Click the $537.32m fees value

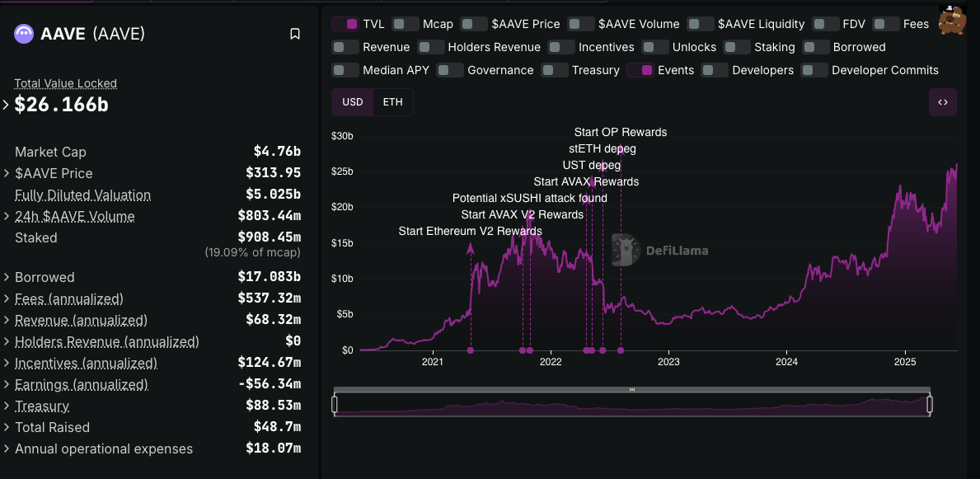[x=270, y=299]
